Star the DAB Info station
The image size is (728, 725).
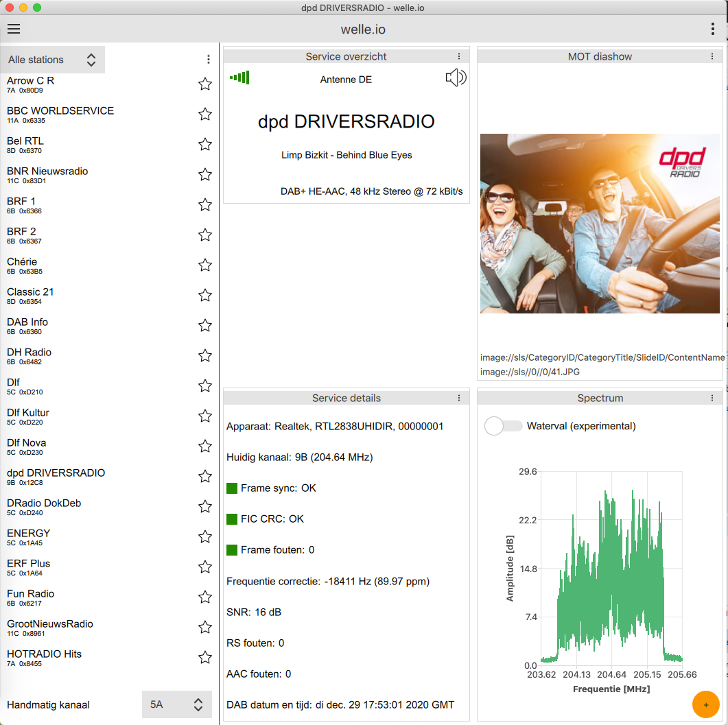click(x=205, y=325)
